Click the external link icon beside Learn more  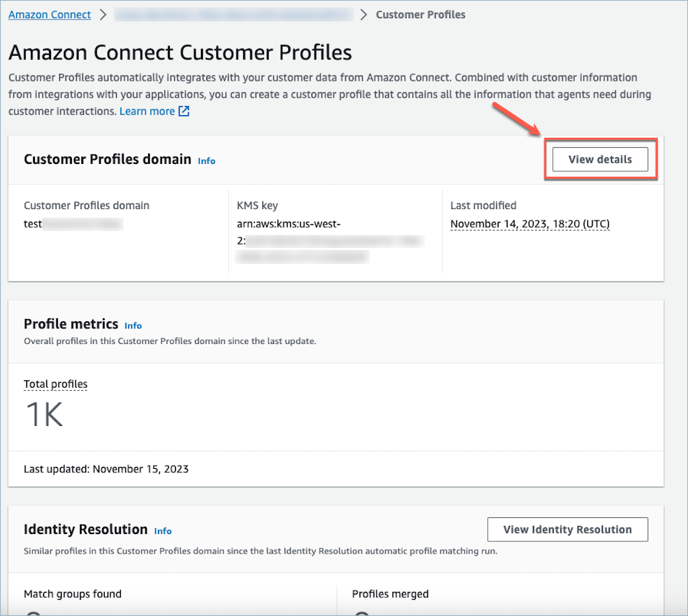point(182,111)
